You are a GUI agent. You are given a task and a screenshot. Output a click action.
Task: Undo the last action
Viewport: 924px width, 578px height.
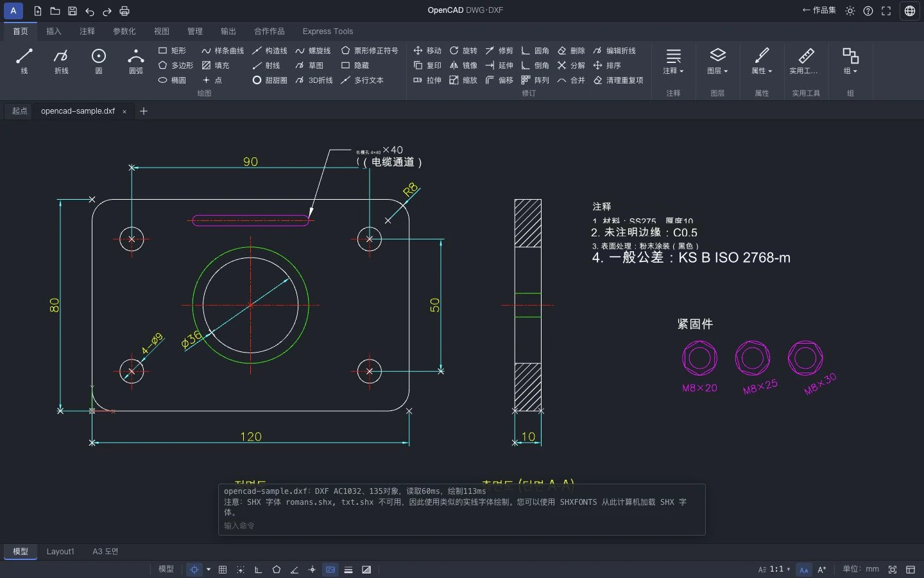[90, 11]
